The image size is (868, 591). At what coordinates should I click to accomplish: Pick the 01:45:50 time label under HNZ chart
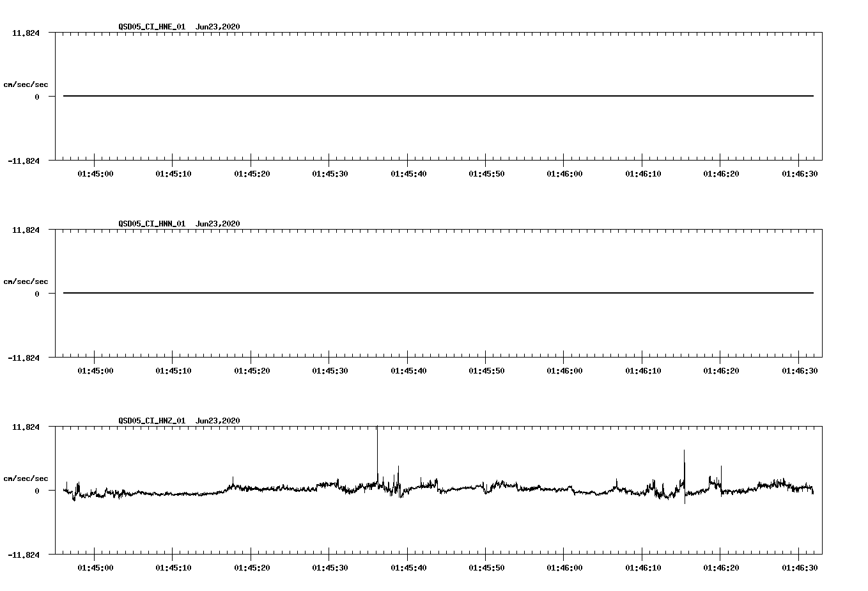486,567
